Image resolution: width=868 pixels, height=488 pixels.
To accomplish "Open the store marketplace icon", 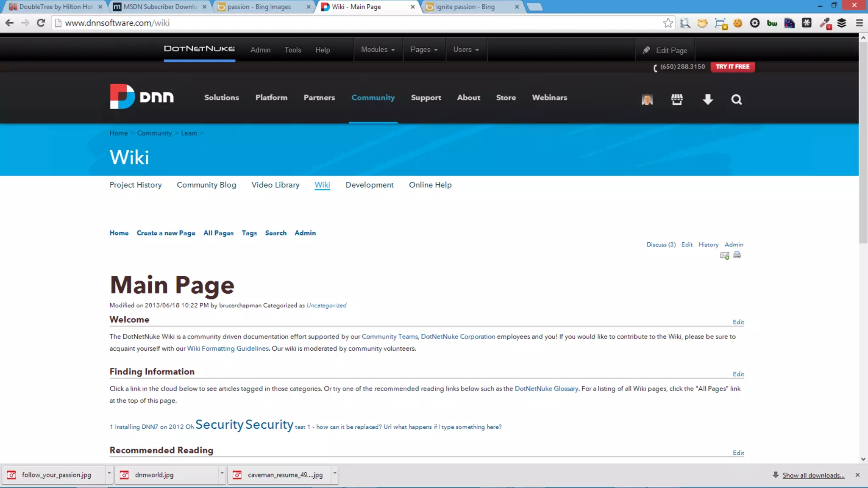I will 677,100.
